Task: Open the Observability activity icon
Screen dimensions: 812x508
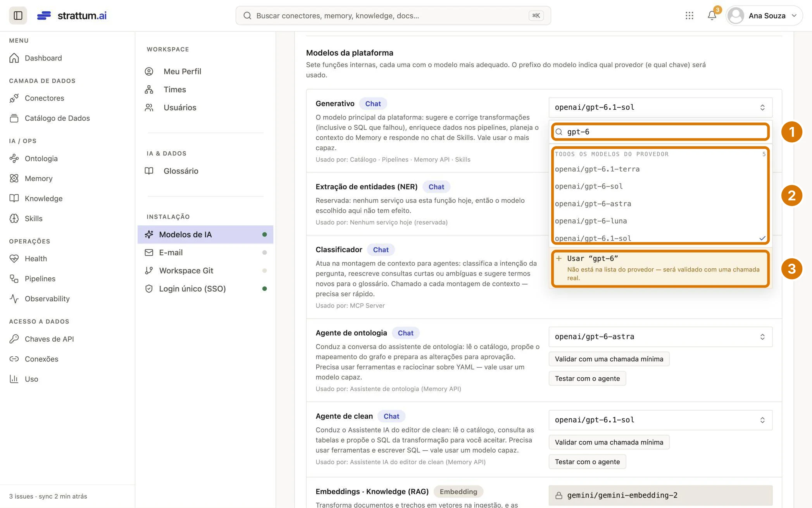Action: 14,299
